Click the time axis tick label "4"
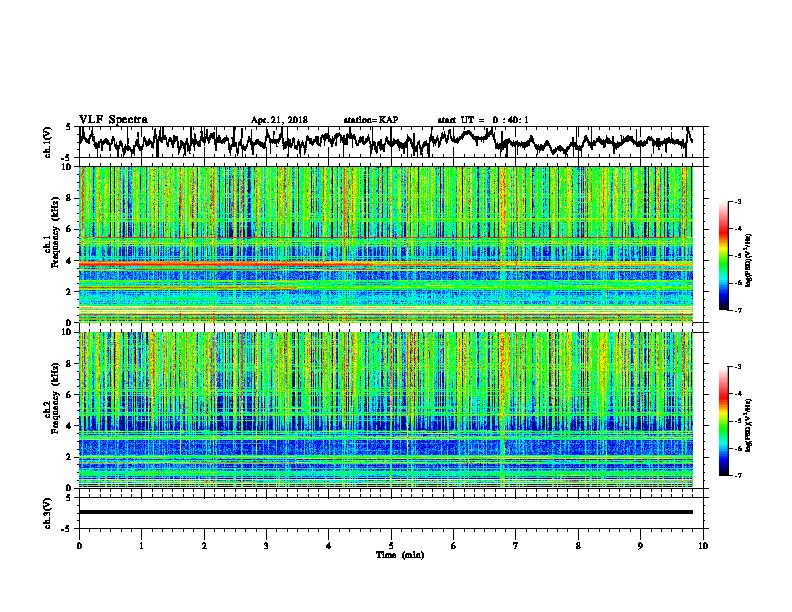The width and height of the screenshot is (792, 612). coord(329,546)
